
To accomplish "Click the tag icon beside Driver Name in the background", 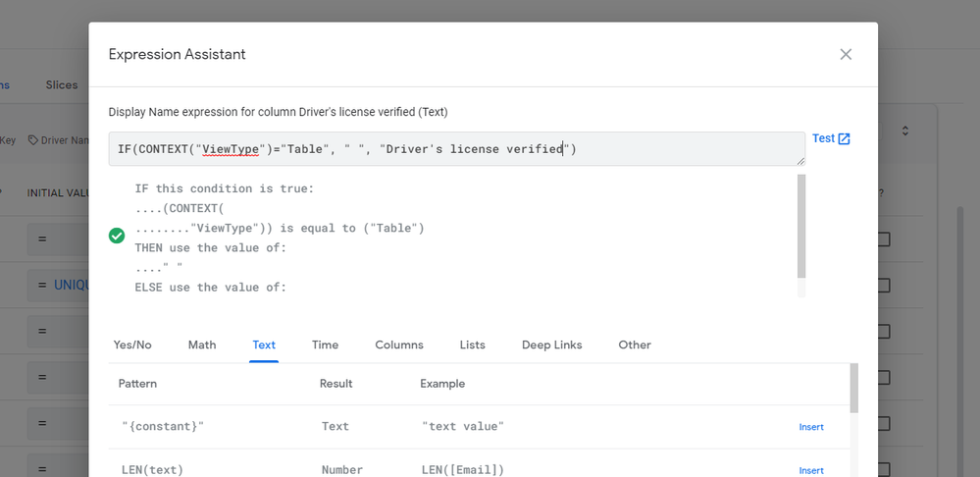I will pyautogui.click(x=33, y=140).
